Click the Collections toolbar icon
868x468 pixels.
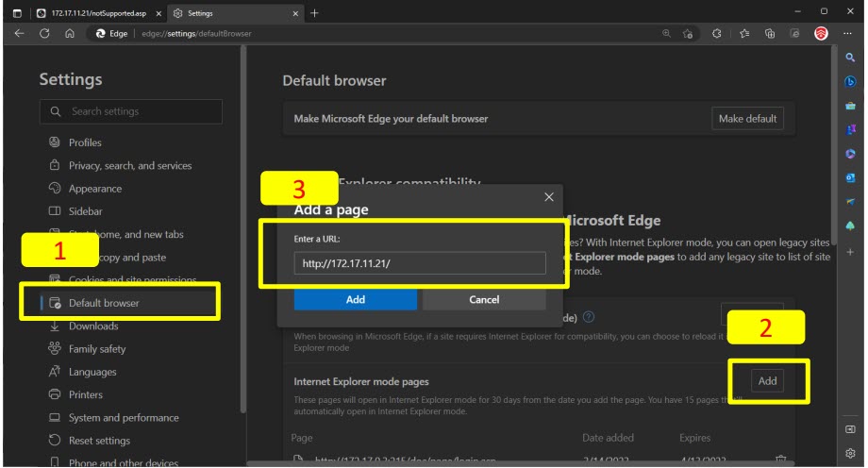pos(770,33)
